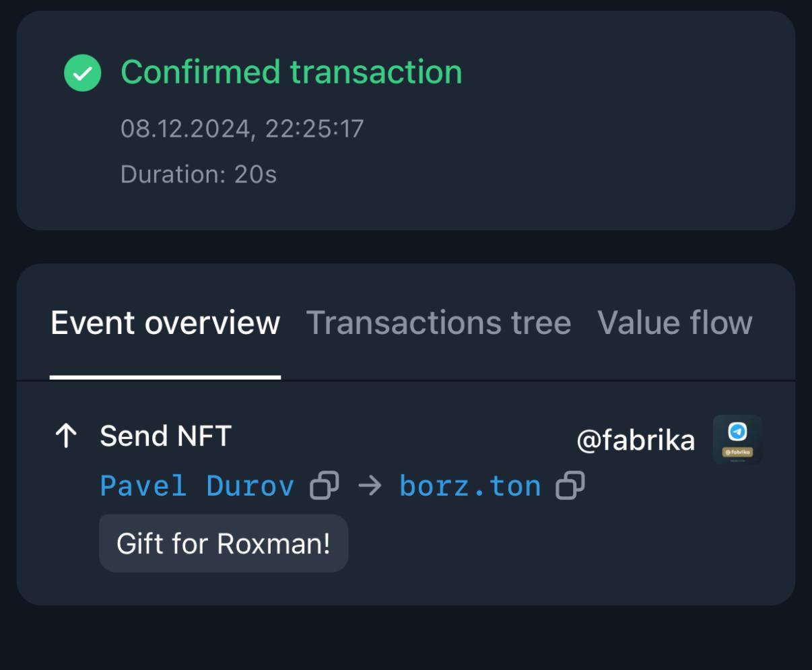Click the Gift for Roxman! comment chip
The height and width of the screenshot is (670, 812).
(224, 543)
